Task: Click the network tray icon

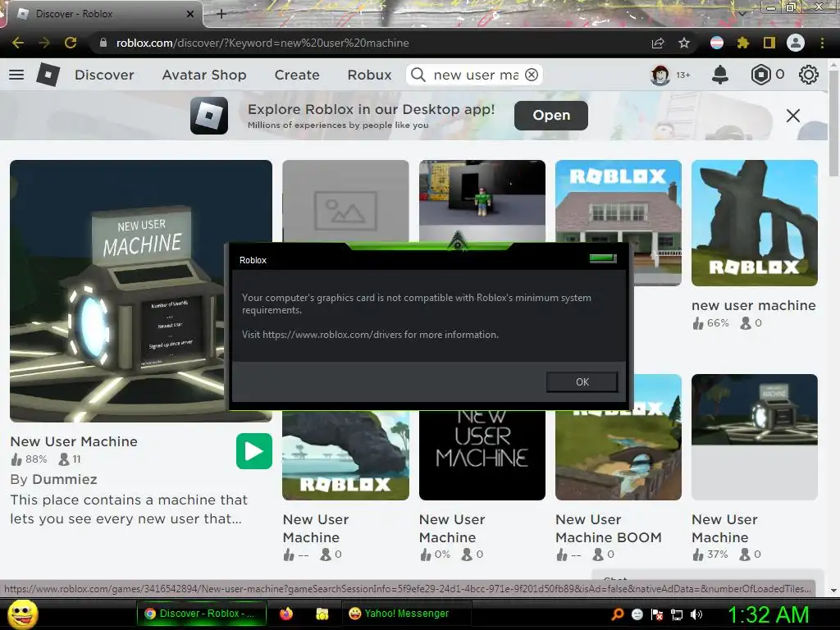Action: point(676,614)
